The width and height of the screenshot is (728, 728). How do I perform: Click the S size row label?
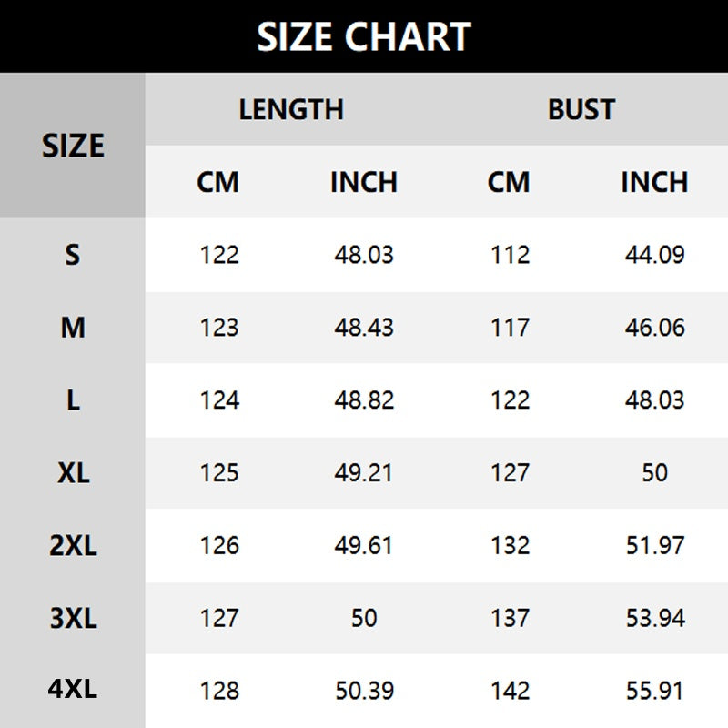tap(73, 255)
